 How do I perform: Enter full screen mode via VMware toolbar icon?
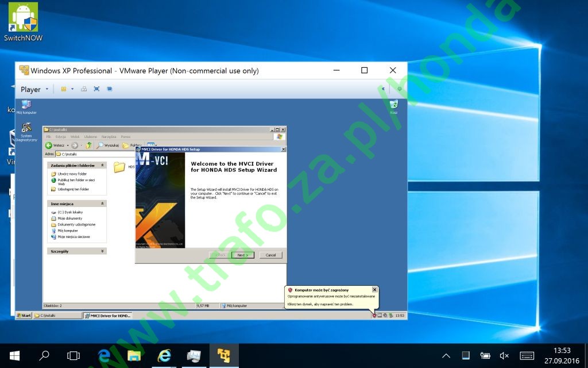click(x=96, y=89)
